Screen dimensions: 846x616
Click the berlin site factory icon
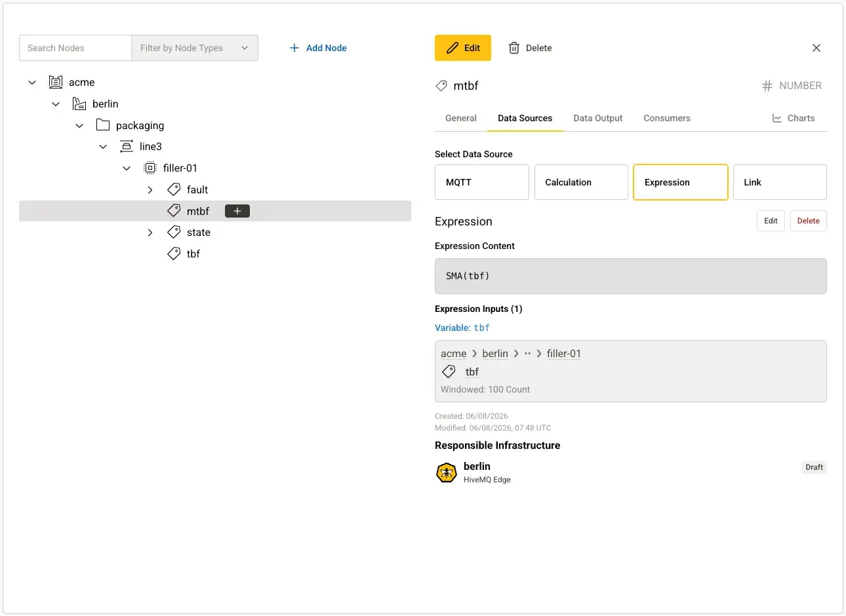click(79, 104)
